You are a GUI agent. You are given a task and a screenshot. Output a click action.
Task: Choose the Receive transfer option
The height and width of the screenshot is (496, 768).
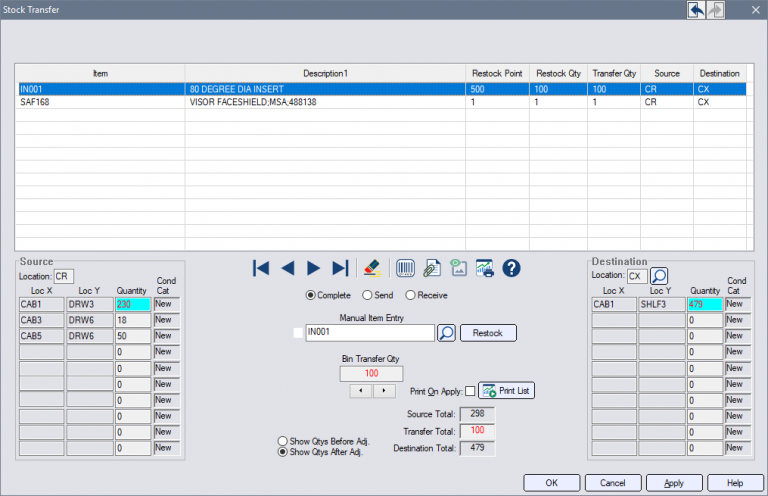click(410, 295)
